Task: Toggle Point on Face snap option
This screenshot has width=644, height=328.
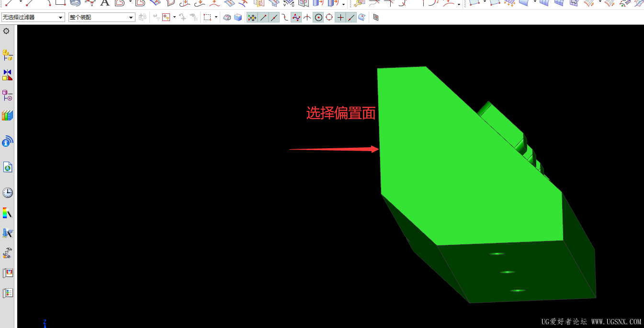Action: click(x=362, y=18)
